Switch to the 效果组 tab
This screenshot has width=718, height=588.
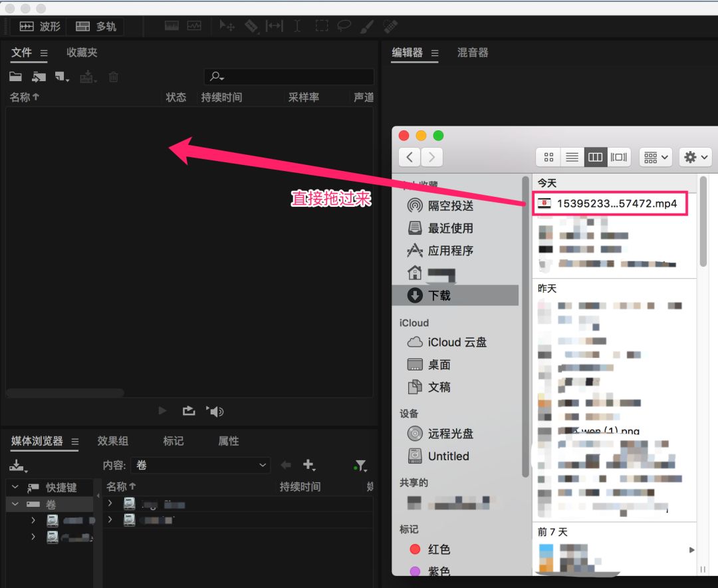tap(112, 441)
